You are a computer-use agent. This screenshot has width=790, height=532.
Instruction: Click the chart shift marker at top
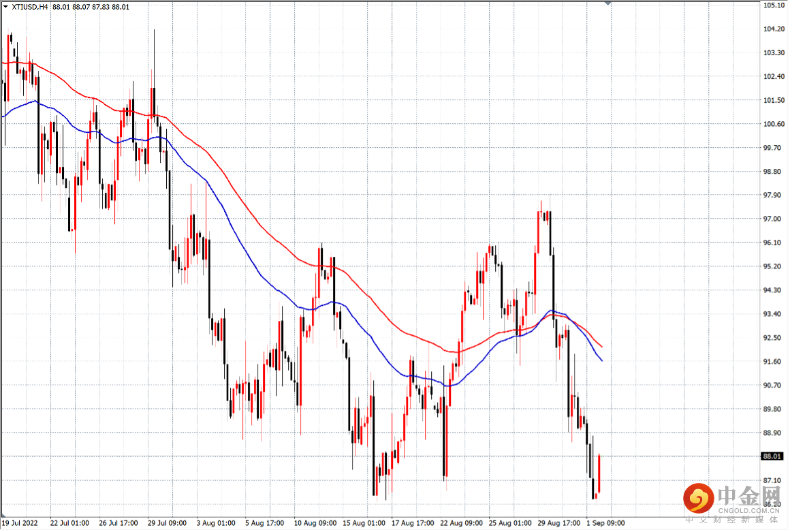point(608,3)
